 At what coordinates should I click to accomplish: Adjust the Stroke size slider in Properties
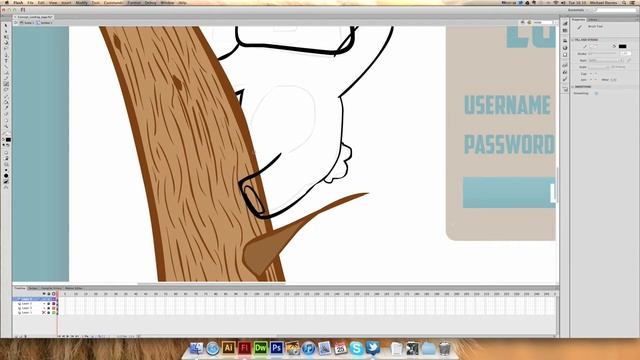pyautogui.click(x=603, y=54)
